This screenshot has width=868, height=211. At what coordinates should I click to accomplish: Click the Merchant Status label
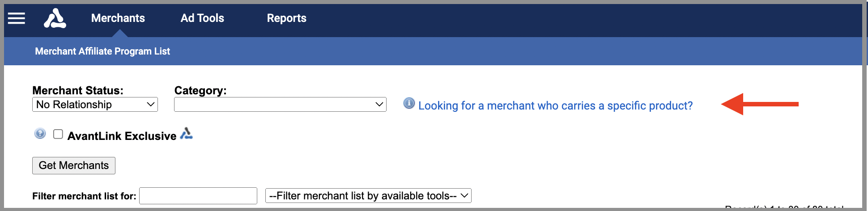(x=78, y=90)
